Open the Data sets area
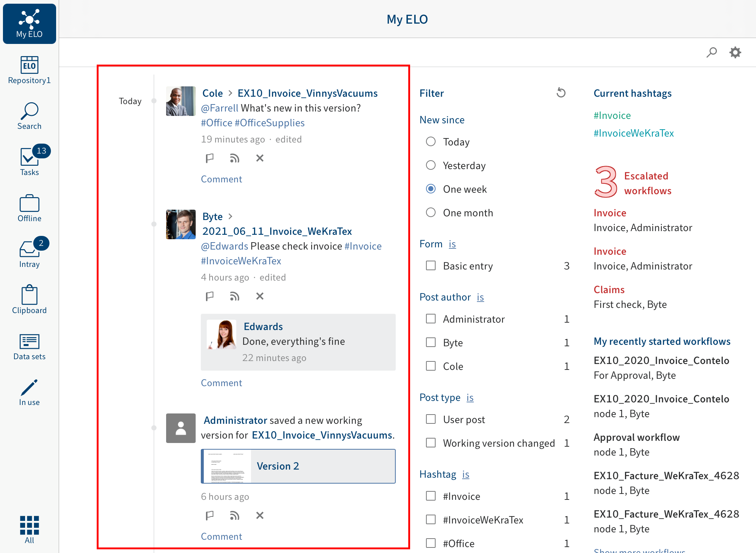 pos(30,347)
